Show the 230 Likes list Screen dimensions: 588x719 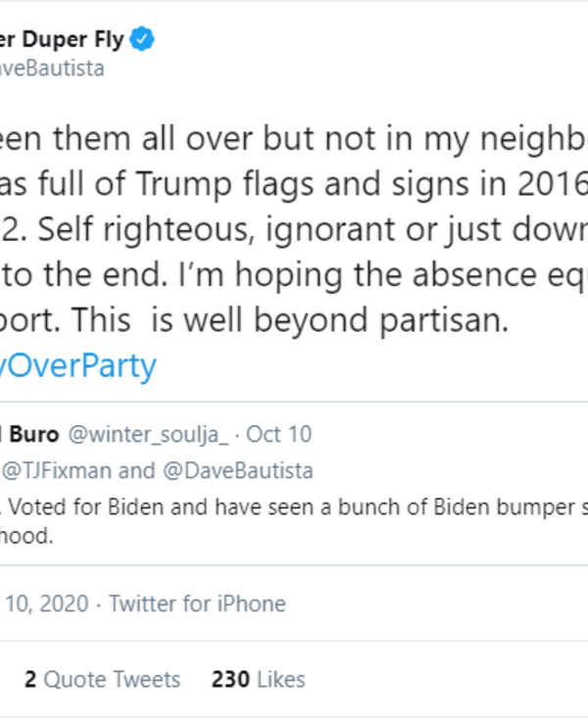tap(258, 679)
